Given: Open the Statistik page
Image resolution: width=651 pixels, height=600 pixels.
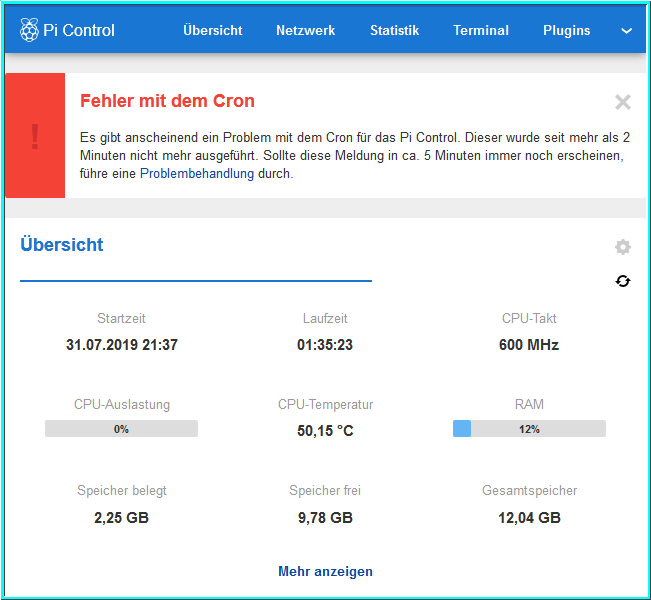Looking at the screenshot, I should coord(394,30).
